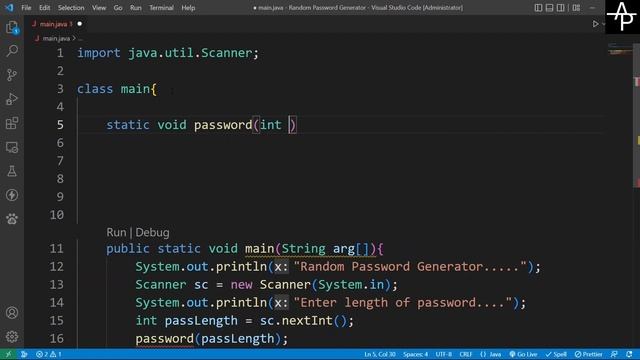Toggle the Spell checker status
This screenshot has width=640, height=360.
pyautogui.click(x=556, y=354)
